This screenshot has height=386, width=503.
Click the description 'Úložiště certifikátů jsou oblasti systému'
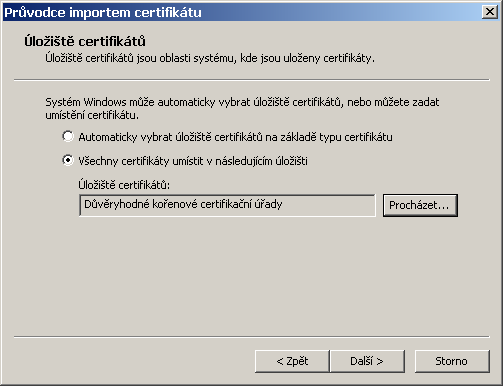[210, 58]
